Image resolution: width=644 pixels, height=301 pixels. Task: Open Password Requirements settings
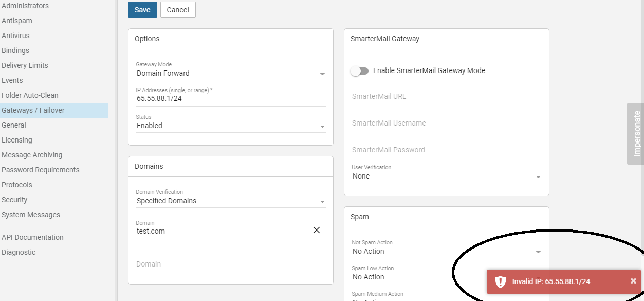point(41,170)
